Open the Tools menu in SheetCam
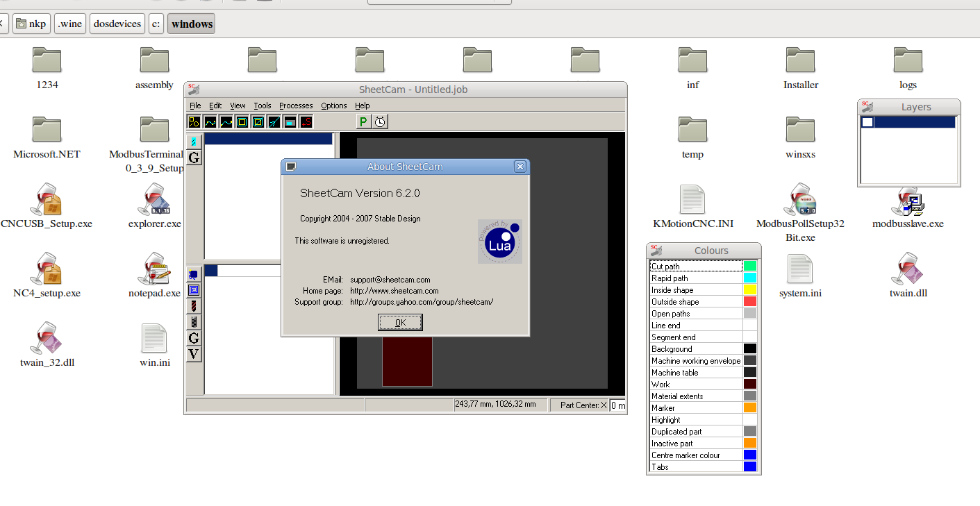Screen dimensions: 980x506 click(263, 106)
